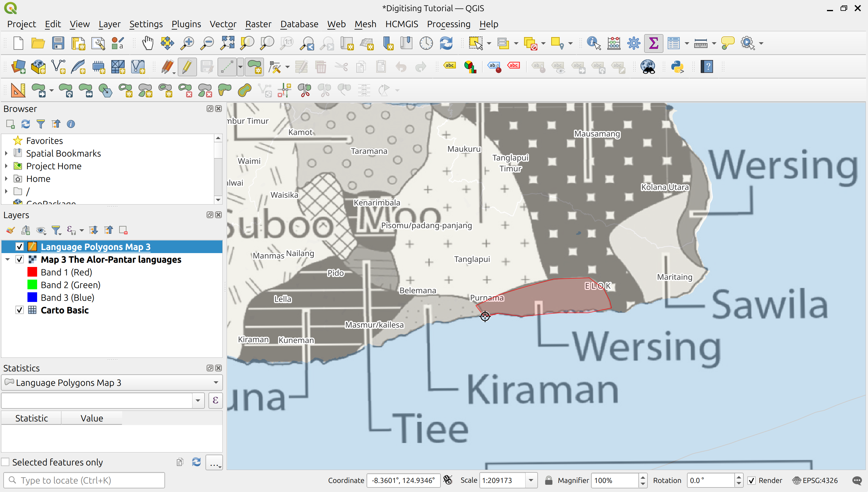Image resolution: width=868 pixels, height=492 pixels.
Task: Open the Language Polygons Map 3 statistics dropdown
Action: pyautogui.click(x=216, y=382)
